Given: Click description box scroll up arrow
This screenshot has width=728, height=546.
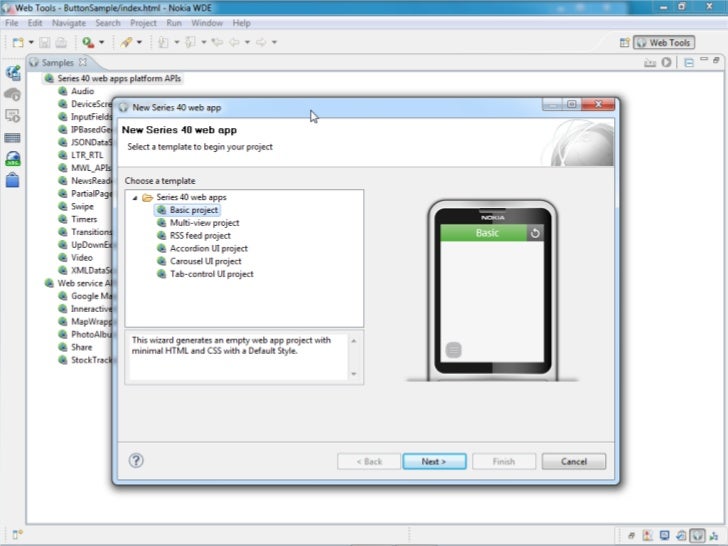Looking at the screenshot, I should [x=354, y=341].
